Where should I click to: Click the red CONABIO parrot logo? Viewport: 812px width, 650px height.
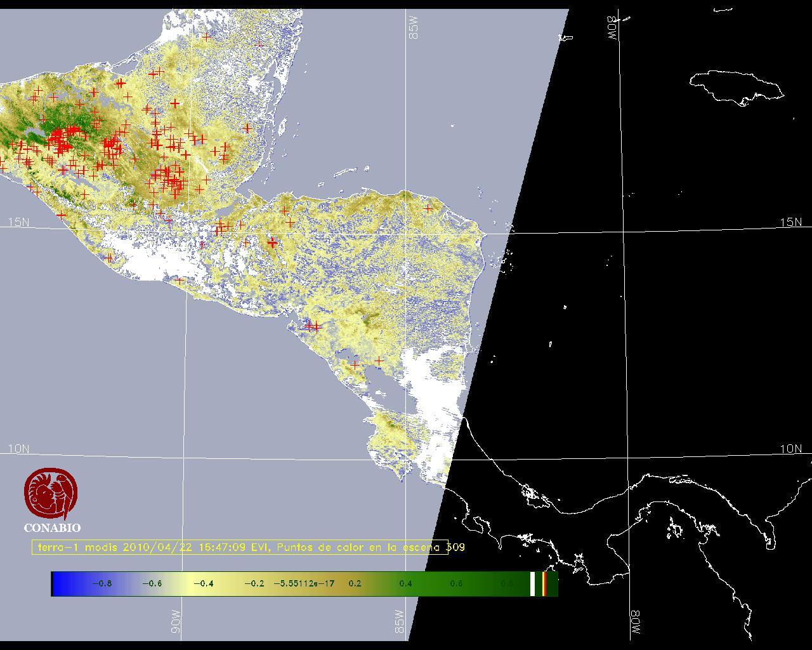click(x=51, y=494)
